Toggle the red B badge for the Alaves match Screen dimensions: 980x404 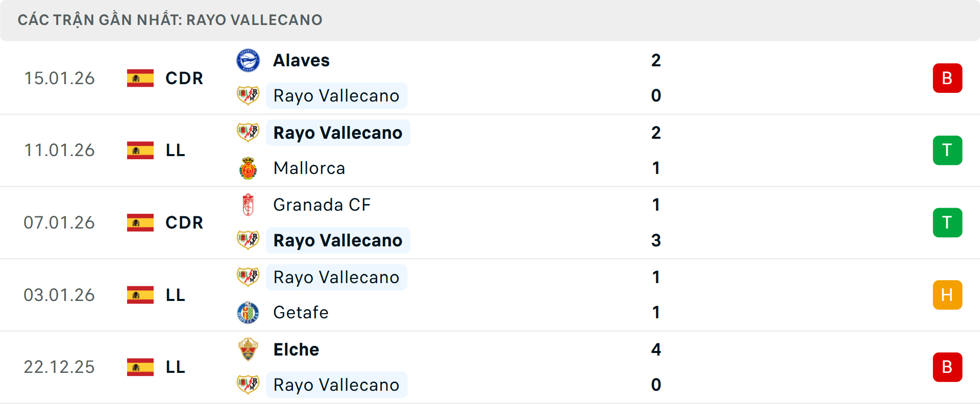pyautogui.click(x=947, y=78)
